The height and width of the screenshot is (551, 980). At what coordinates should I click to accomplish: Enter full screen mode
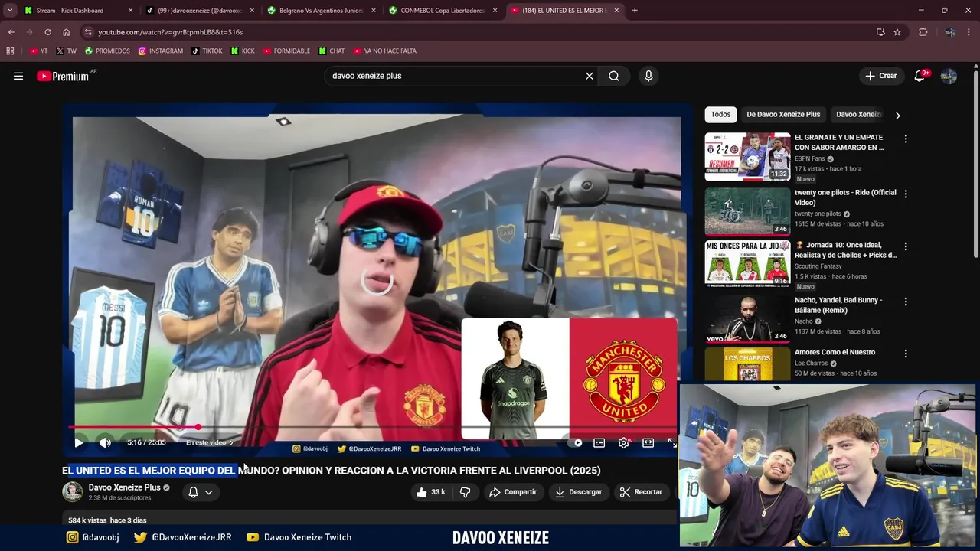(671, 442)
